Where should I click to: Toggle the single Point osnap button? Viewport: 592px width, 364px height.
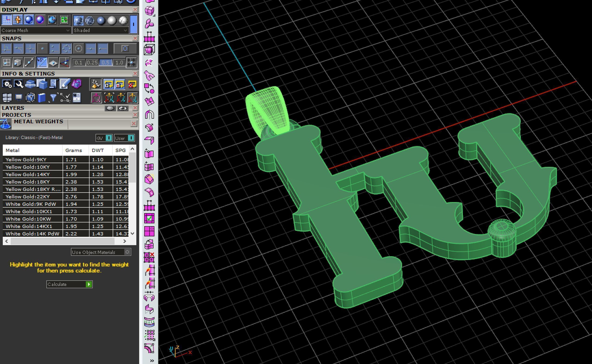tap(42, 49)
